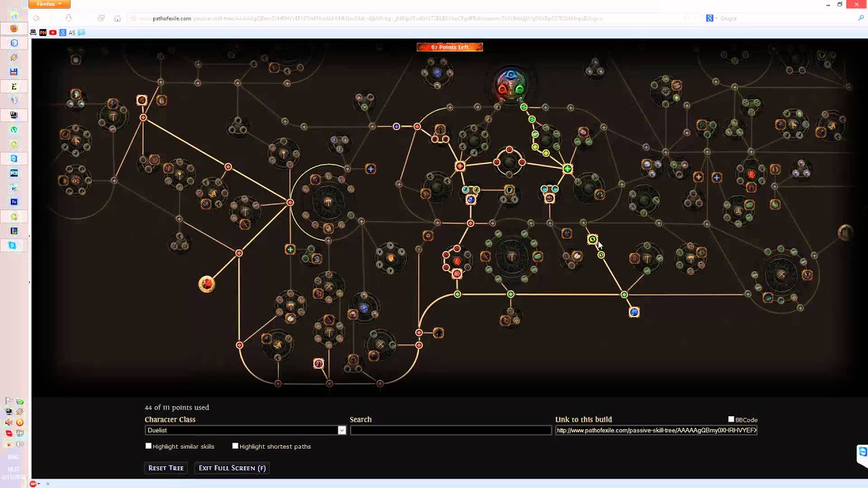Select the large glowing red keystone node
Viewport: 868px width, 488px height.
[x=207, y=284]
